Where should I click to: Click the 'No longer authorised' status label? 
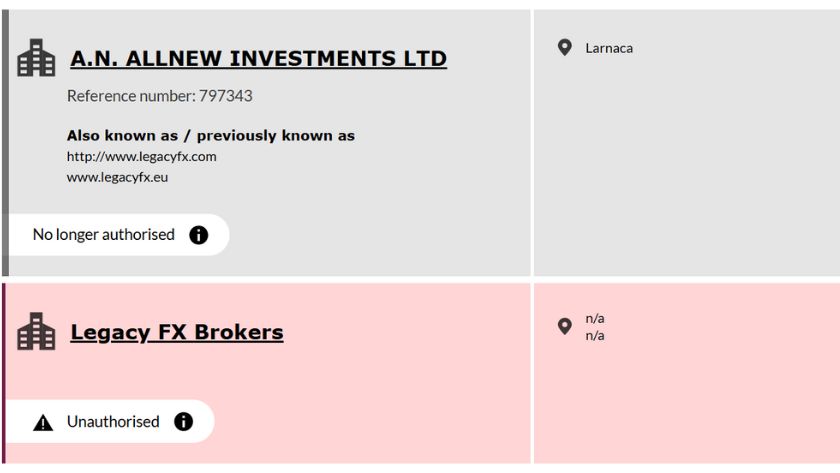click(x=103, y=235)
